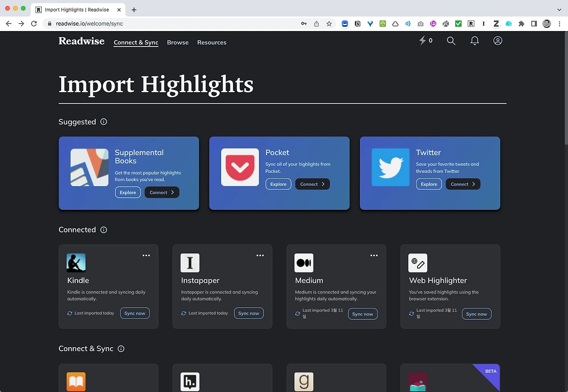
Task: Click the Instapaper app icon
Action: [x=190, y=263]
